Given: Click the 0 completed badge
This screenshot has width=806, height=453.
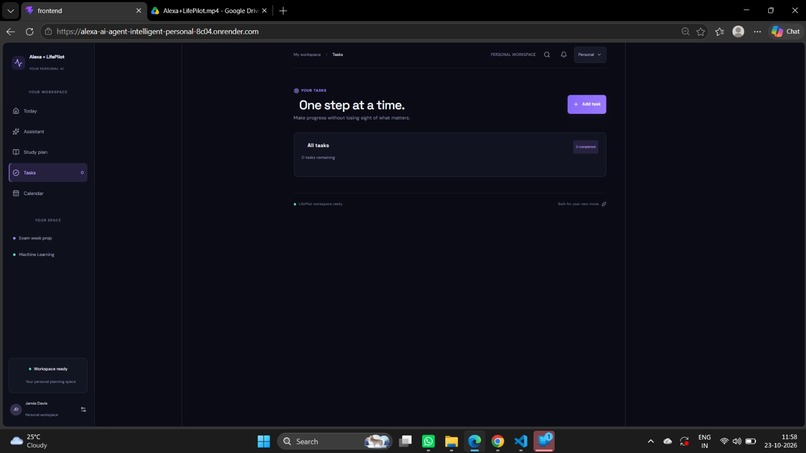Looking at the screenshot, I should (x=585, y=147).
